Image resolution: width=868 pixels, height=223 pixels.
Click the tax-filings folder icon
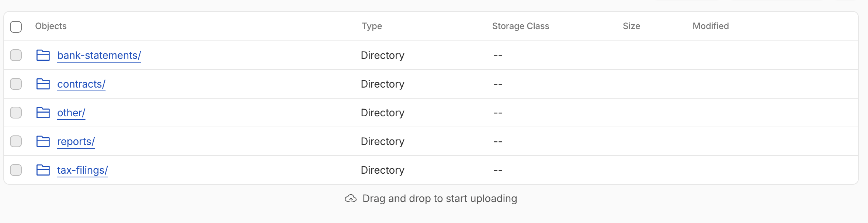pos(43,170)
